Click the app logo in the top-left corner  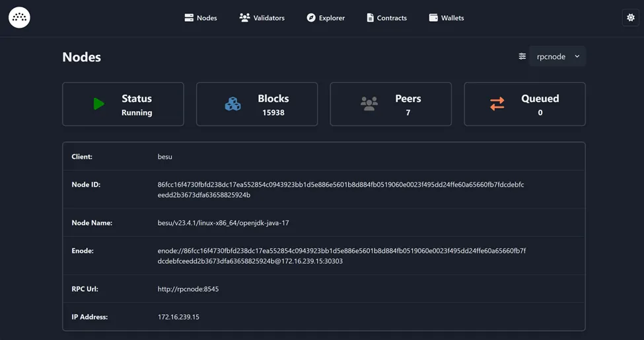pos(19,18)
